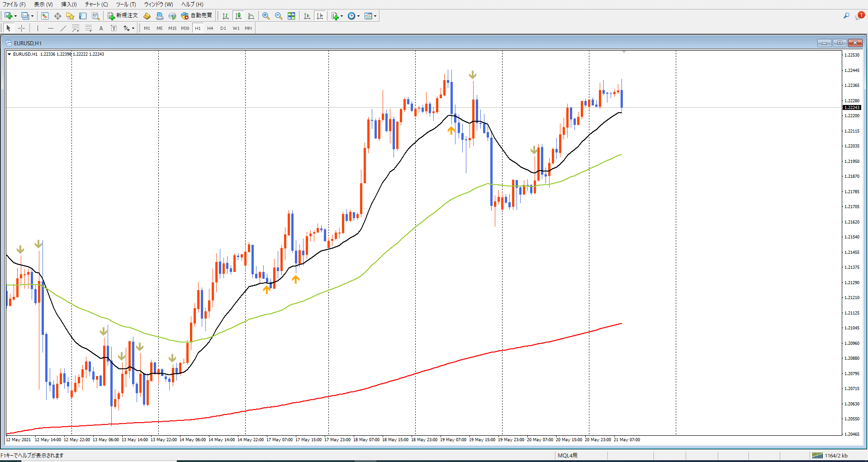Viewport: 868px width, 462px height.
Task: Select the text label T tool
Action: pos(114,28)
